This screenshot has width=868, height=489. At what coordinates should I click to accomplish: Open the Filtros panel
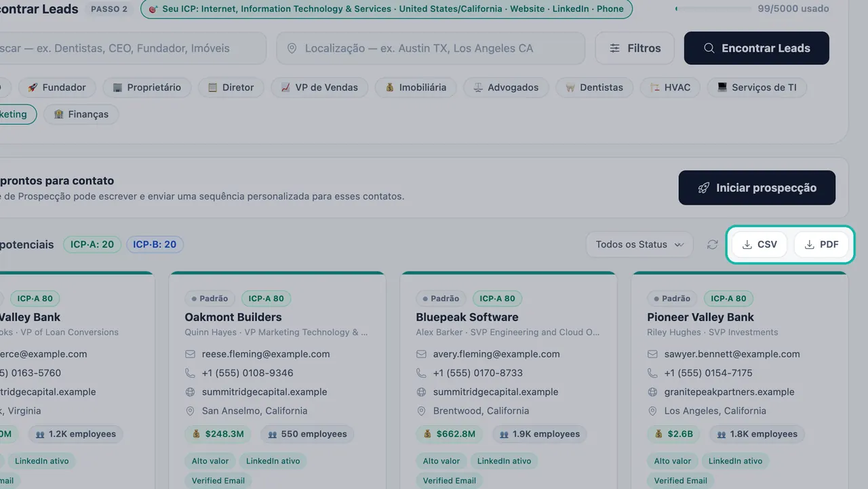point(635,48)
